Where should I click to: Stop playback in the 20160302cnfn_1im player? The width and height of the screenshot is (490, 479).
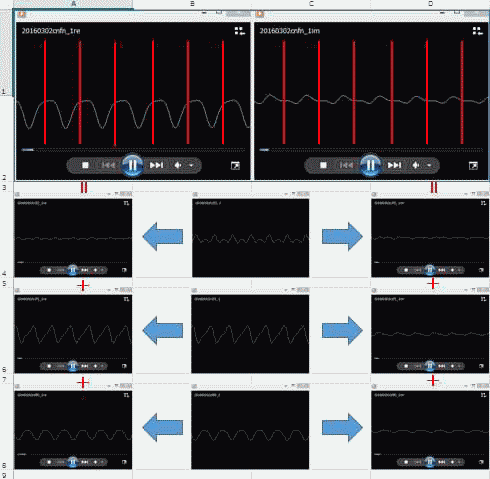[323, 165]
